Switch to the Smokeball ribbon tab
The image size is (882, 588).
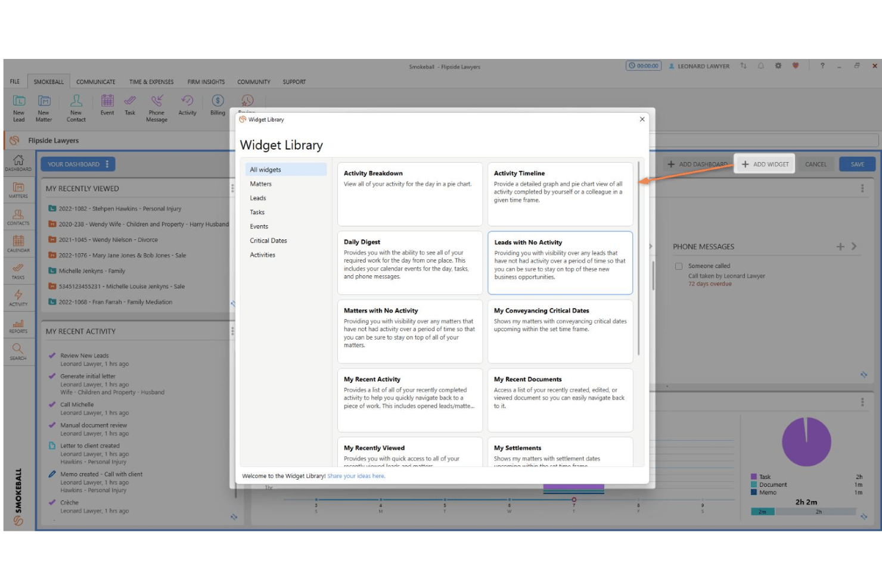49,82
